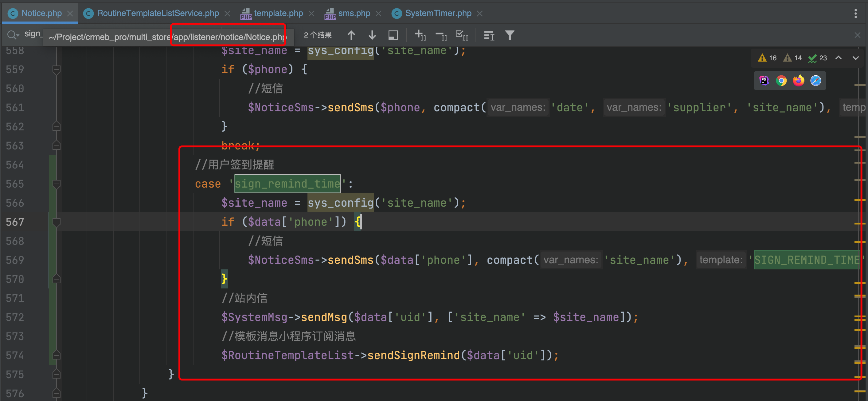This screenshot has width=868, height=401.
Task: Click the 'supplier' string on line 561
Action: 699,108
